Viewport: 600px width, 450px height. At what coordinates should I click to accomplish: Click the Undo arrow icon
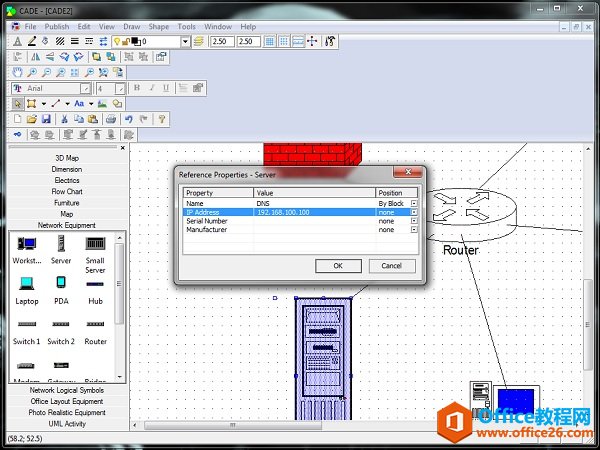click(128, 119)
